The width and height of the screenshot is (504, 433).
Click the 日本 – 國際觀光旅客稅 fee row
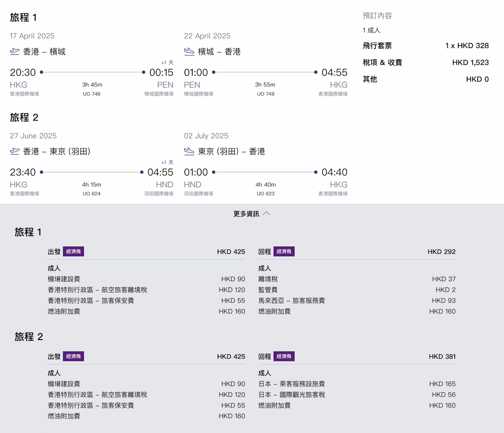coord(291,395)
